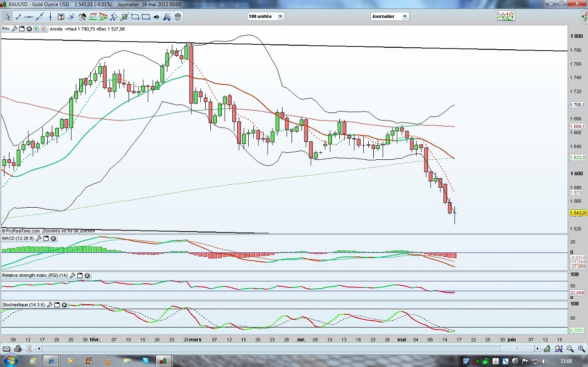Maximize the Stochastique panel window
The image size is (588, 367).
coord(57,304)
